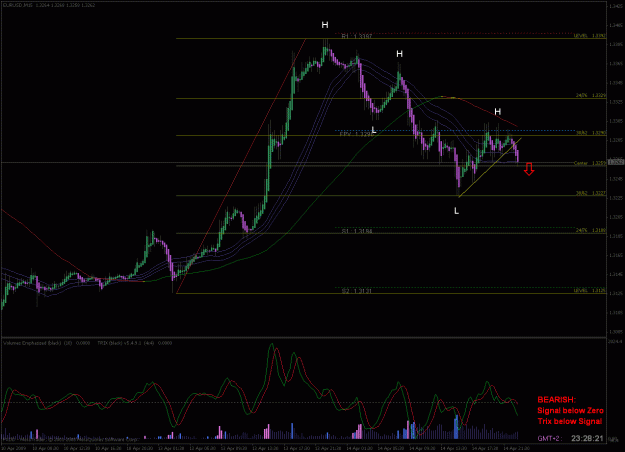Click the EURUSD,M15 chart title text
The height and width of the screenshot is (452, 625).
click(49, 6)
